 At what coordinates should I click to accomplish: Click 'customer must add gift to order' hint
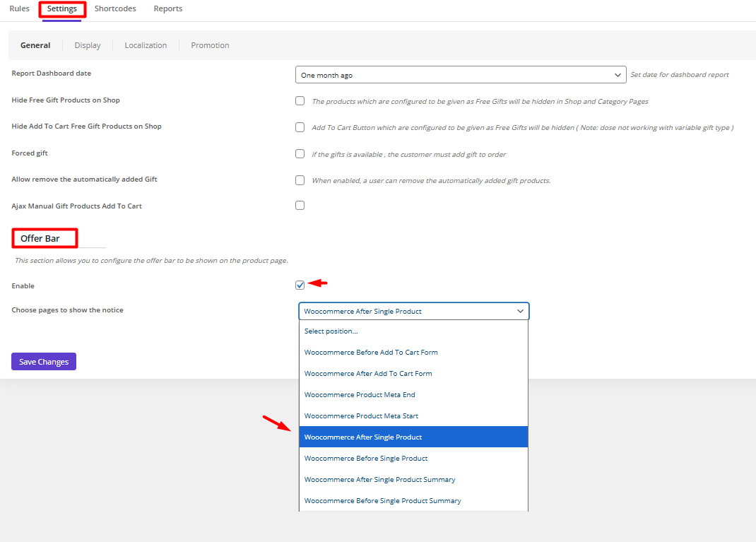(409, 155)
